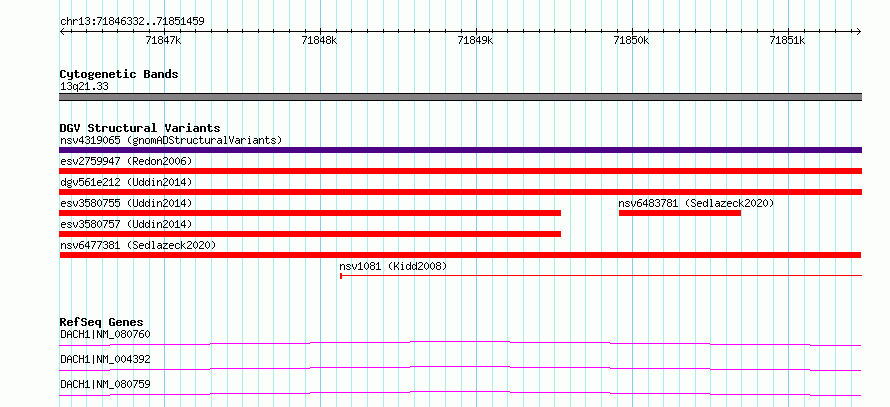Click the 71848k ruler tick label
Viewport: 890px width, 407px height.
(320, 40)
